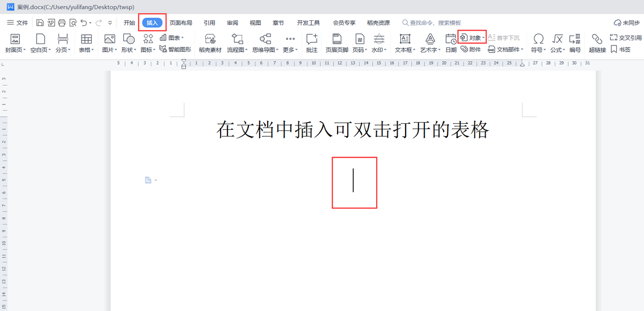Click the Print icon
The image size is (644, 311).
[x=62, y=23]
